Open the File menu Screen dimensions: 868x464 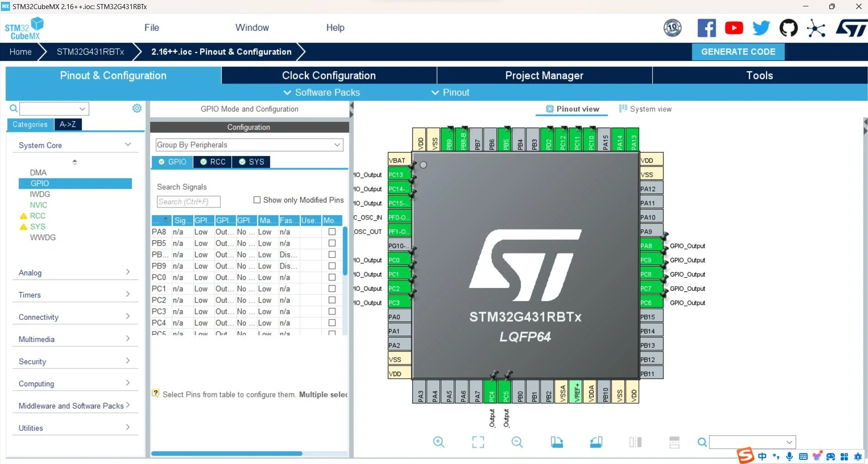pos(151,28)
